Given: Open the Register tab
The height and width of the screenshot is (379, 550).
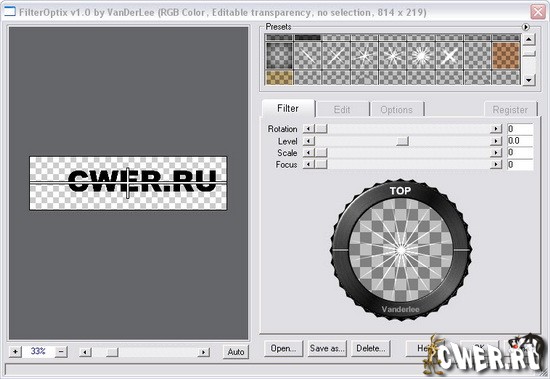Looking at the screenshot, I should 510,110.
